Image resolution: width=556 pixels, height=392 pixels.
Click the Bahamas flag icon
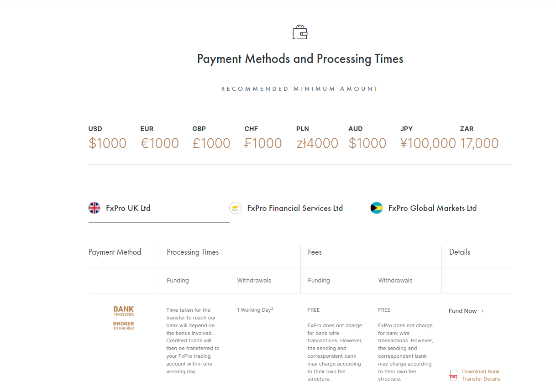coord(377,208)
